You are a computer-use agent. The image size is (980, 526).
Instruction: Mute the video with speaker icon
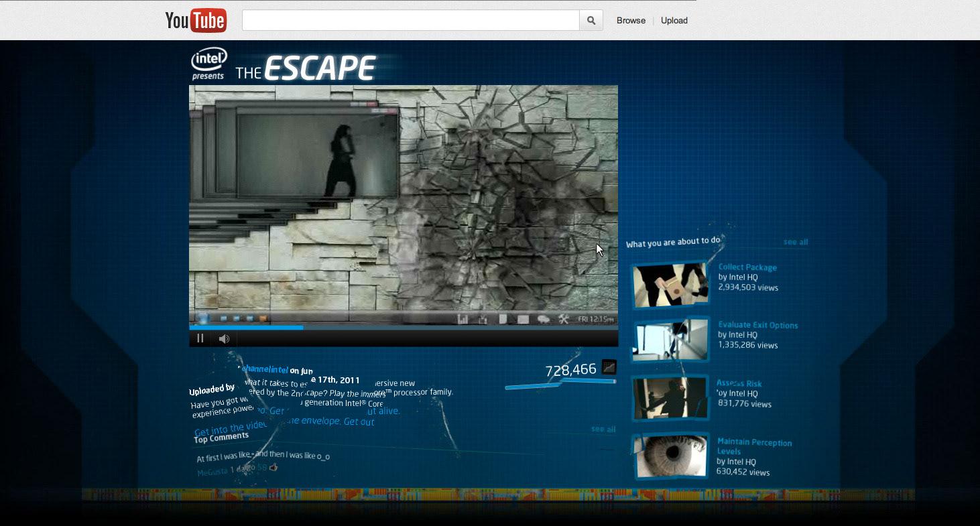(225, 338)
